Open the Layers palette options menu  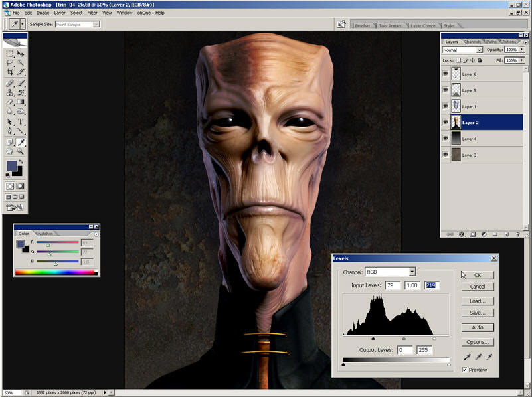coord(525,42)
